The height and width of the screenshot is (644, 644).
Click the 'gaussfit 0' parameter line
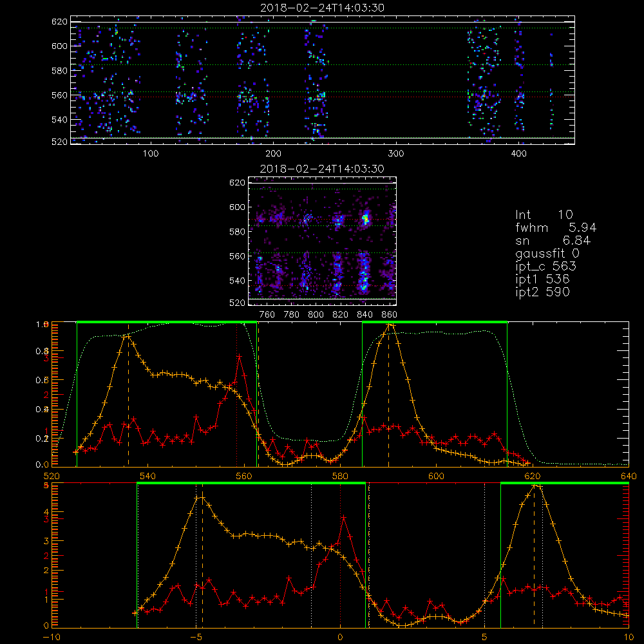coord(547,253)
